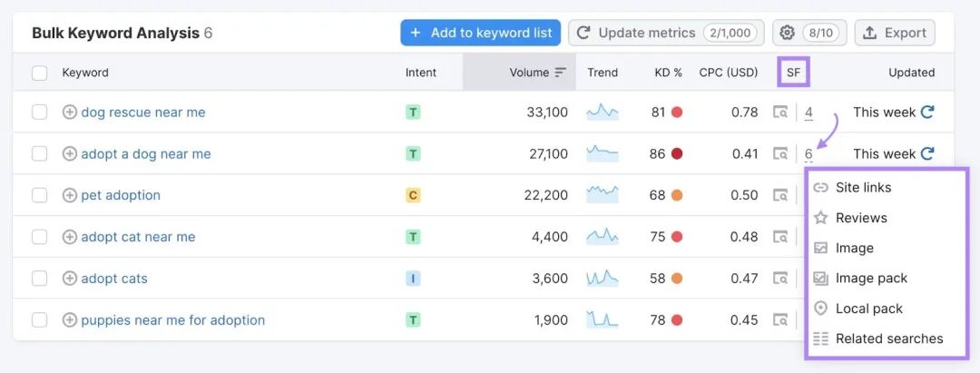
Task: Click the trend sparkline for adopt cats
Action: click(603, 279)
